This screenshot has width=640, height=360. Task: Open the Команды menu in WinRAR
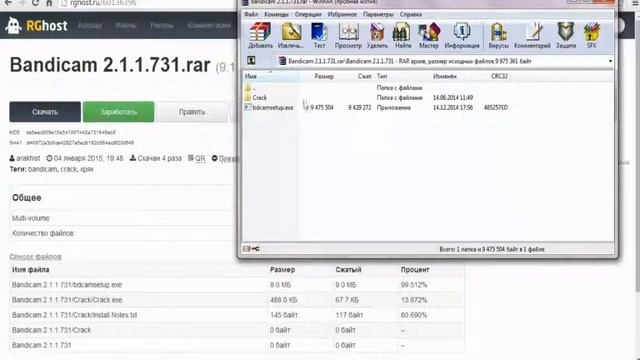[276, 14]
